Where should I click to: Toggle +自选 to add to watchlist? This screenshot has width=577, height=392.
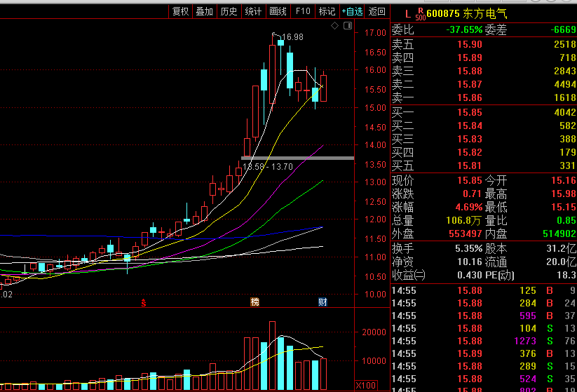(353, 11)
